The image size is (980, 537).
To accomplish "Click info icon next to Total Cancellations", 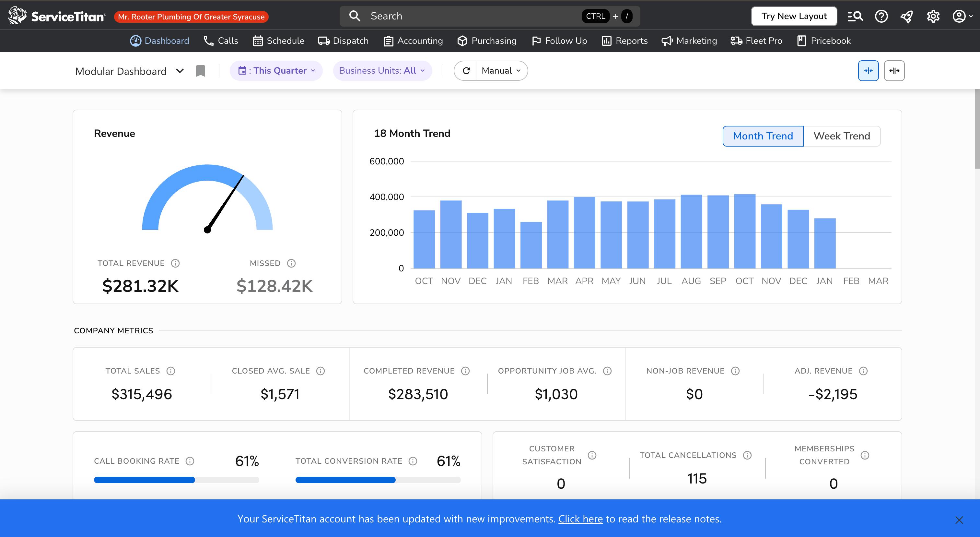I will pyautogui.click(x=747, y=455).
